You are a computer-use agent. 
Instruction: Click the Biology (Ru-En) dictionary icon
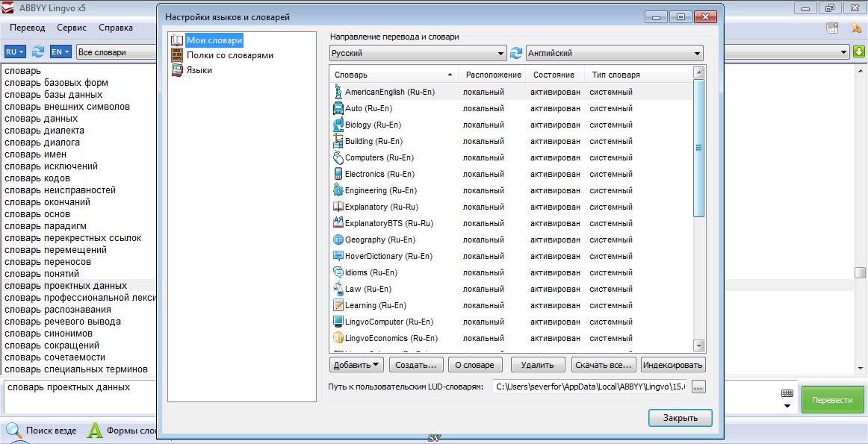[x=338, y=125]
